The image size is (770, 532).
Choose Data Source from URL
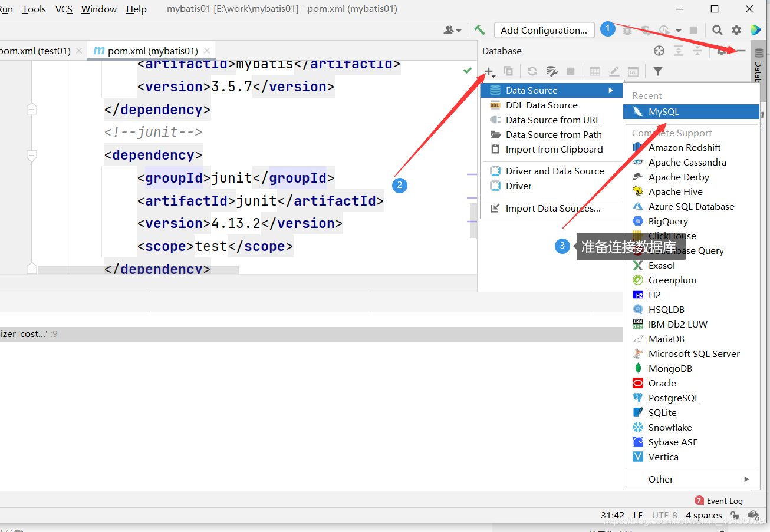click(552, 120)
